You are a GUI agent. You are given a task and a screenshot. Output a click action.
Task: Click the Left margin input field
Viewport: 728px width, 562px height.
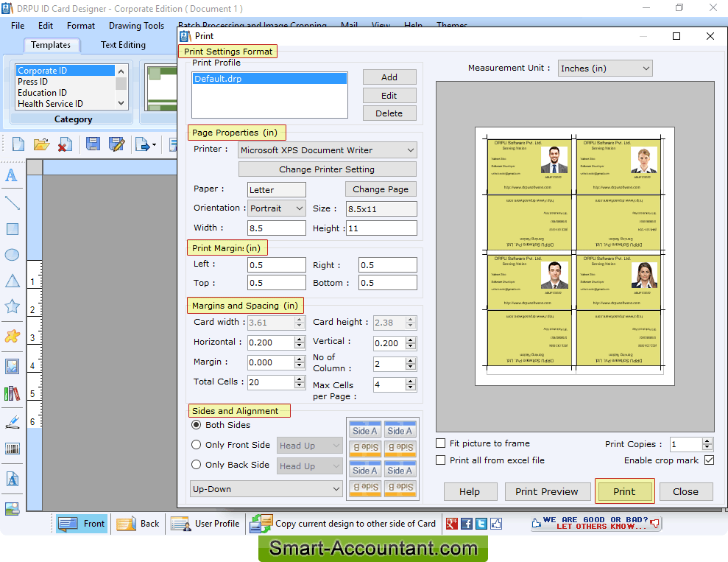tap(276, 264)
